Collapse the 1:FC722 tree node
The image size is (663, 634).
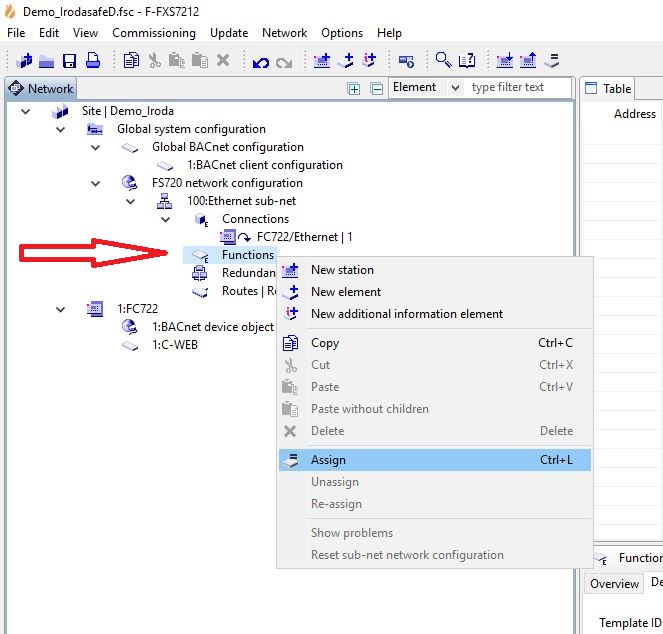click(61, 309)
